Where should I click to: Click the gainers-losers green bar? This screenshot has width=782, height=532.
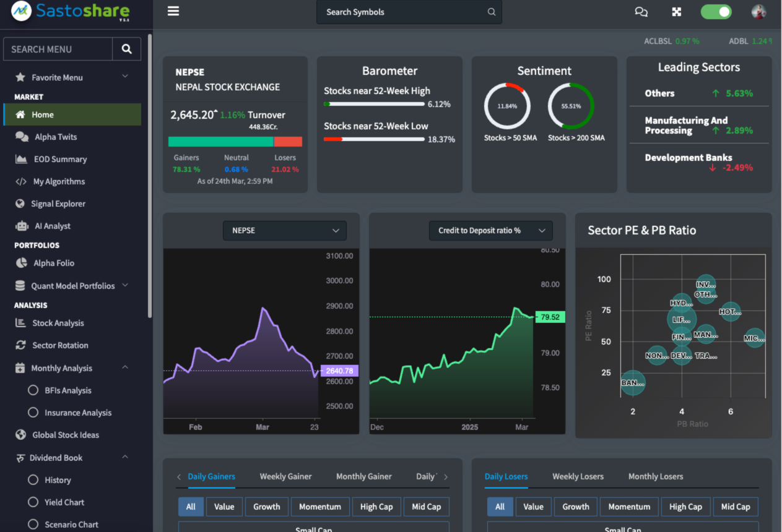pyautogui.click(x=220, y=142)
